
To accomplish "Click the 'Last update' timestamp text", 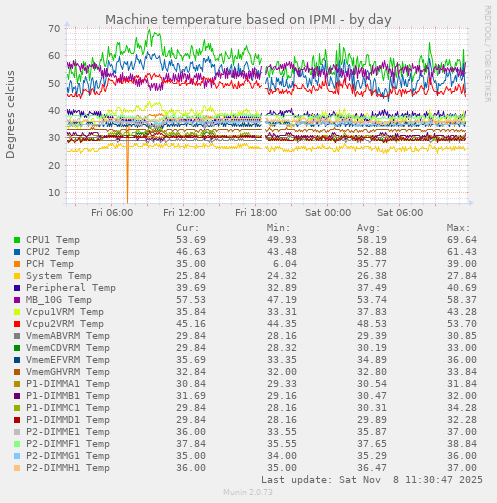I will pyautogui.click(x=372, y=480).
